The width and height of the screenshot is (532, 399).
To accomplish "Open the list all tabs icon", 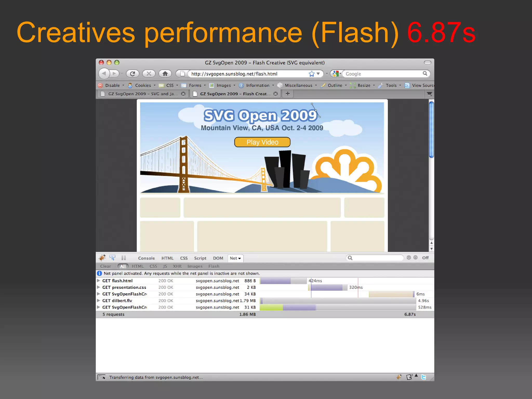I will coord(429,94).
